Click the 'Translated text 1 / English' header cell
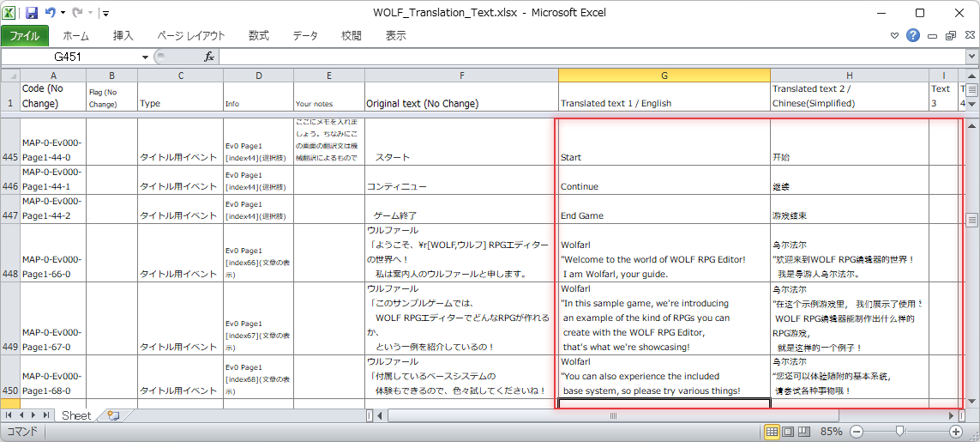 [x=664, y=96]
